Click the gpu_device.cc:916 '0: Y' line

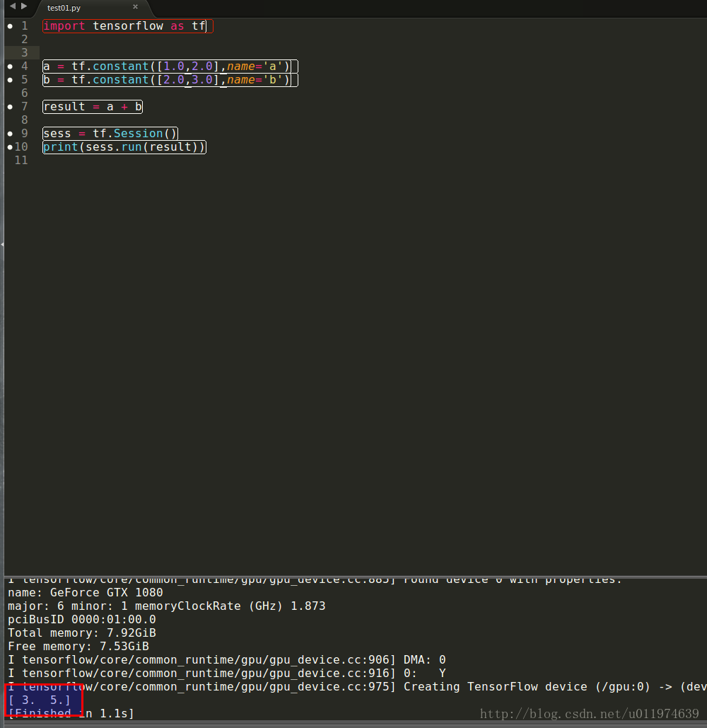(x=227, y=674)
